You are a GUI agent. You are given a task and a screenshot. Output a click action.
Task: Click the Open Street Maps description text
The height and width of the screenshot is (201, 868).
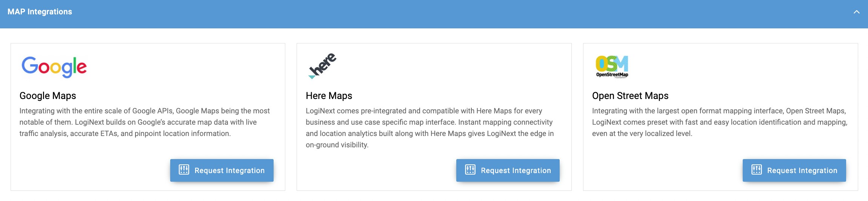(x=719, y=122)
